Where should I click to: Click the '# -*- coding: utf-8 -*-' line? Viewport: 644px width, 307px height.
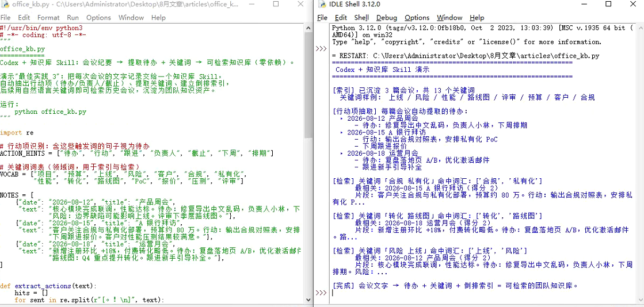43,35
